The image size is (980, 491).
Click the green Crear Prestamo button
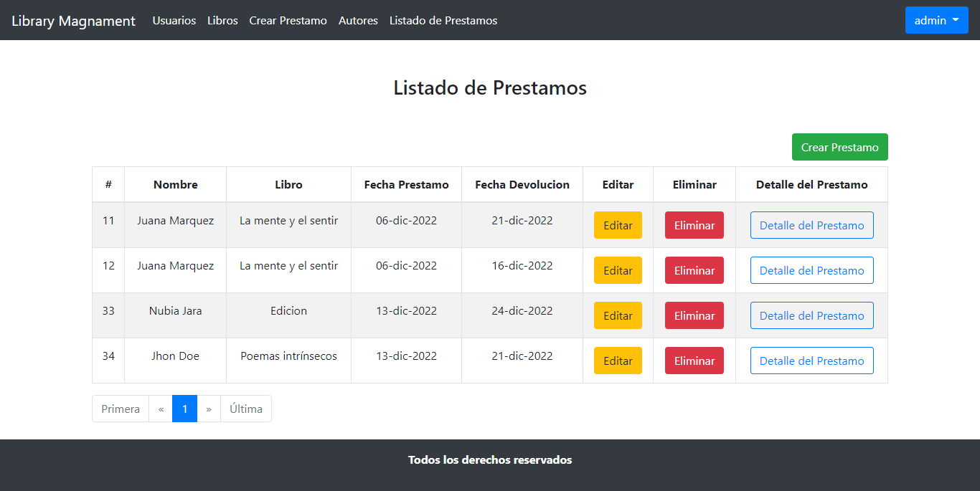[840, 147]
